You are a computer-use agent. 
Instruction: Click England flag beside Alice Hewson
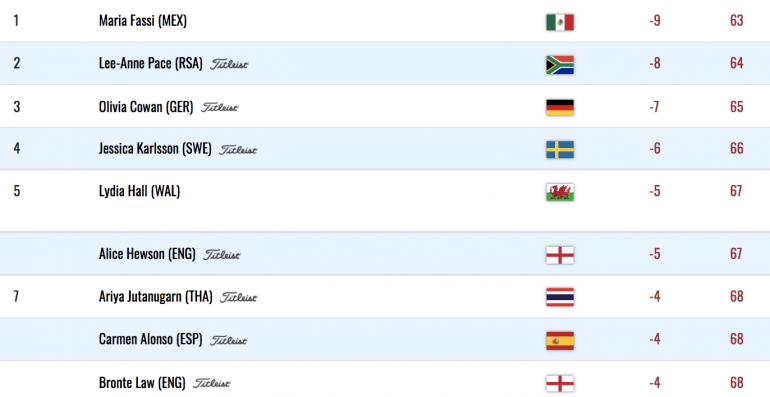560,255
